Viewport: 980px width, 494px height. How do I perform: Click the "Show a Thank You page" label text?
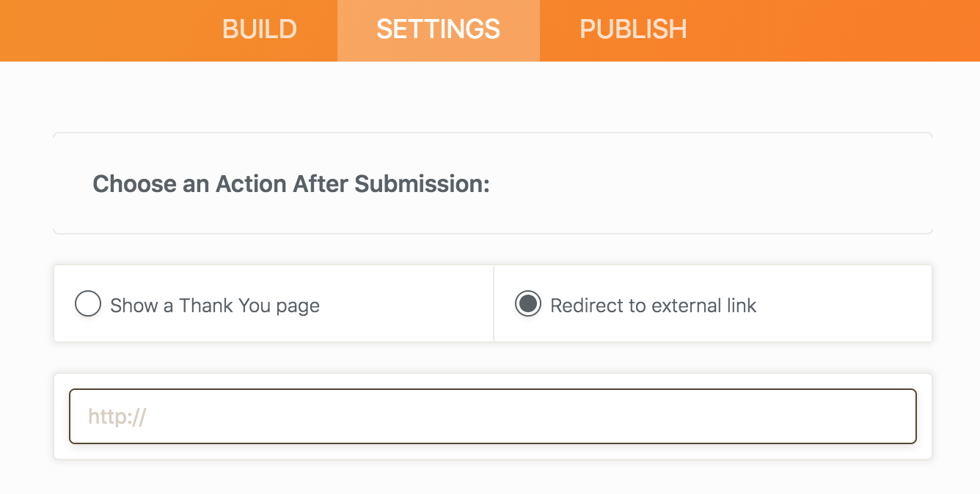tap(215, 306)
